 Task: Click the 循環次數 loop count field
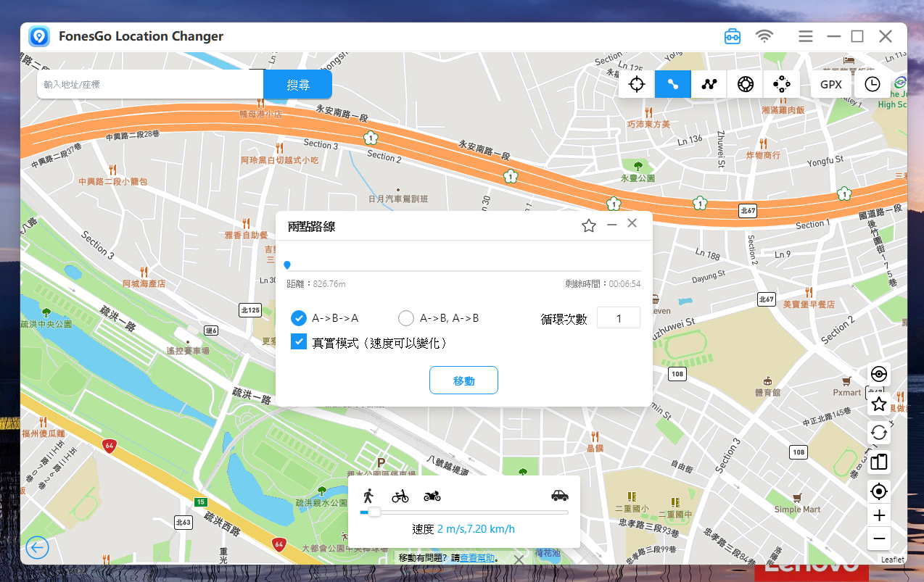tap(618, 318)
